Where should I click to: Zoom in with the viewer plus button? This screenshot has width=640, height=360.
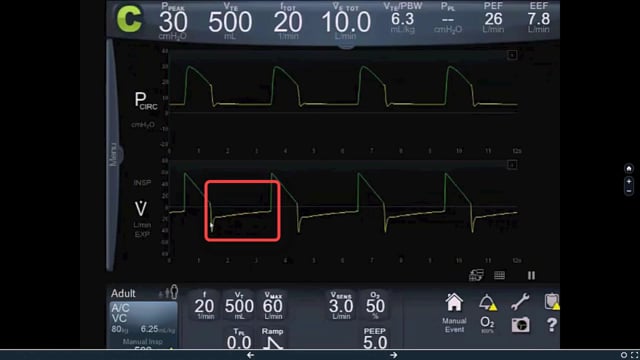(x=629, y=182)
